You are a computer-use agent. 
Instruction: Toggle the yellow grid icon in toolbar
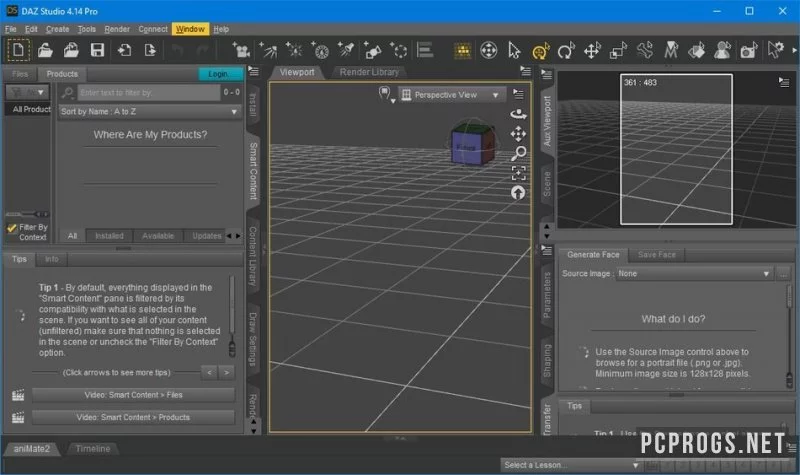tap(463, 51)
